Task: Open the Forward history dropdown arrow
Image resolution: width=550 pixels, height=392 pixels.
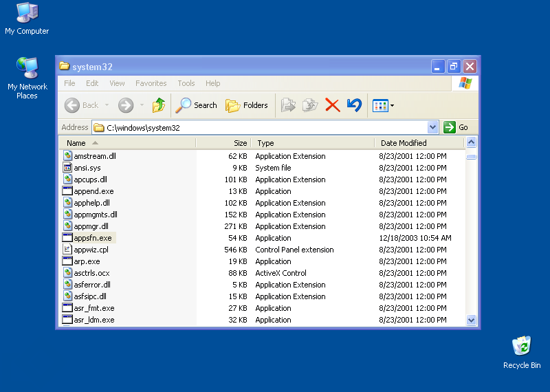Action: point(142,105)
